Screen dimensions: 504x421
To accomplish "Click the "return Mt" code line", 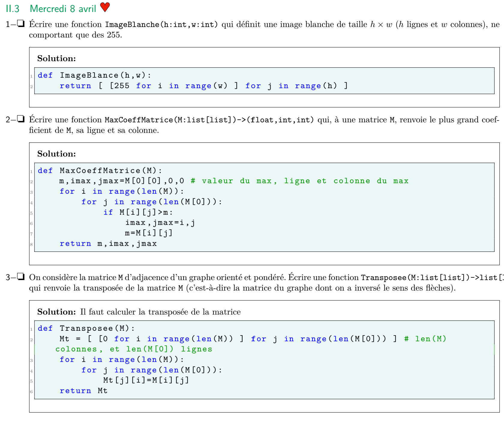I will (x=83, y=391).
